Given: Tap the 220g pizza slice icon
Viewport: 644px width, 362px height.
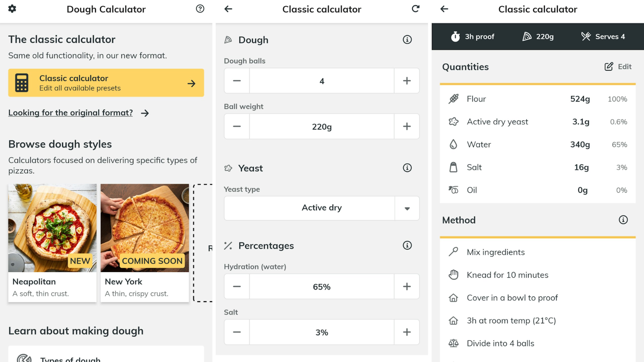Looking at the screenshot, I should pyautogui.click(x=527, y=36).
